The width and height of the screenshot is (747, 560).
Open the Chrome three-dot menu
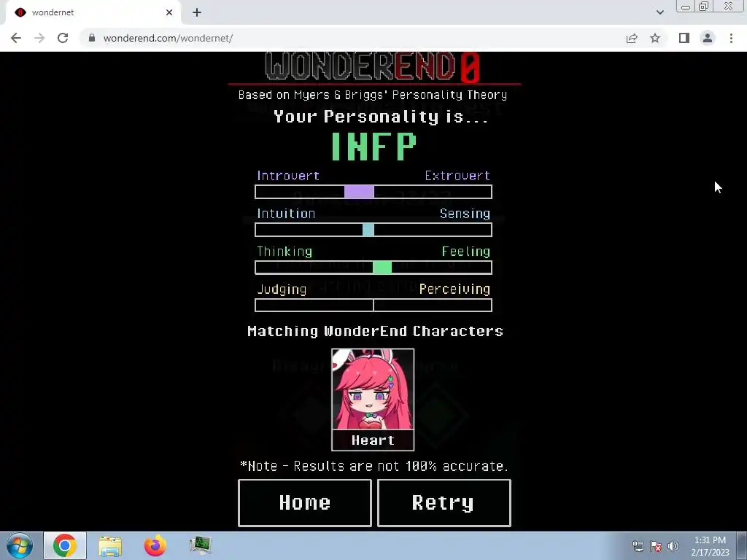pyautogui.click(x=731, y=38)
